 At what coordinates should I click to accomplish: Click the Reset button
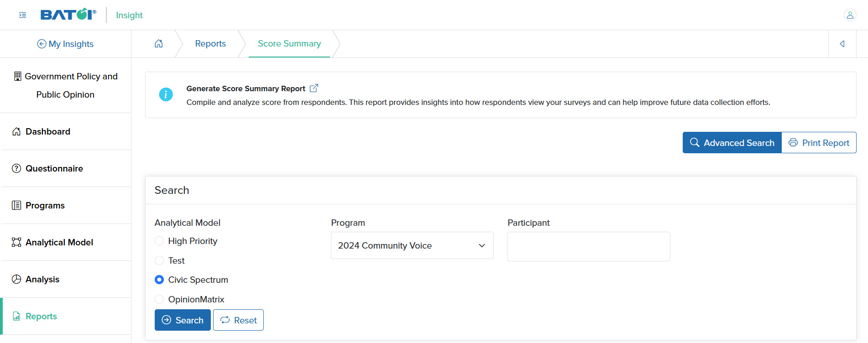[238, 320]
